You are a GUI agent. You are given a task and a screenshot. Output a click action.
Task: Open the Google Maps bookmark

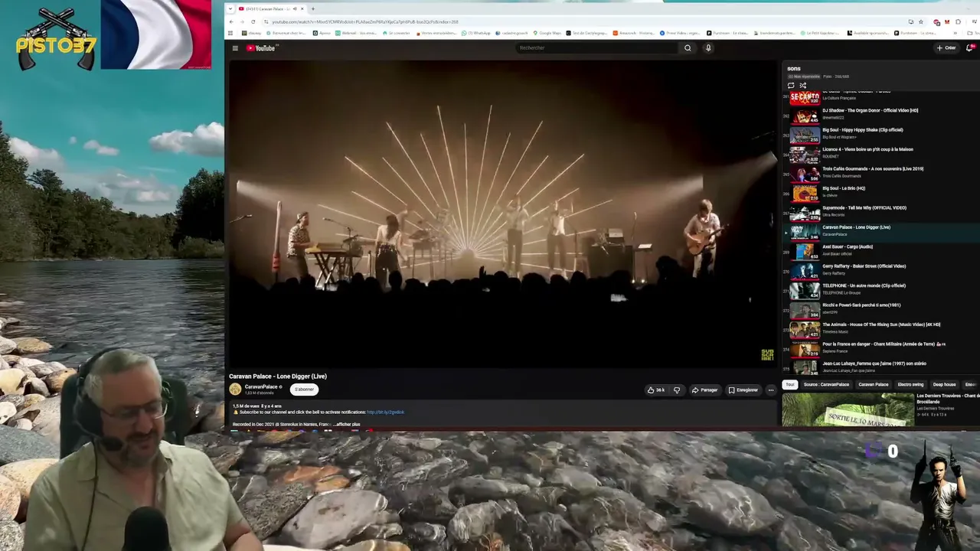[x=547, y=33]
